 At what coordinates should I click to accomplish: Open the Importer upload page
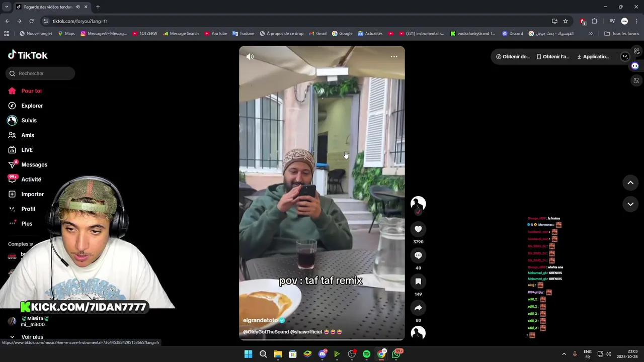pyautogui.click(x=26, y=194)
